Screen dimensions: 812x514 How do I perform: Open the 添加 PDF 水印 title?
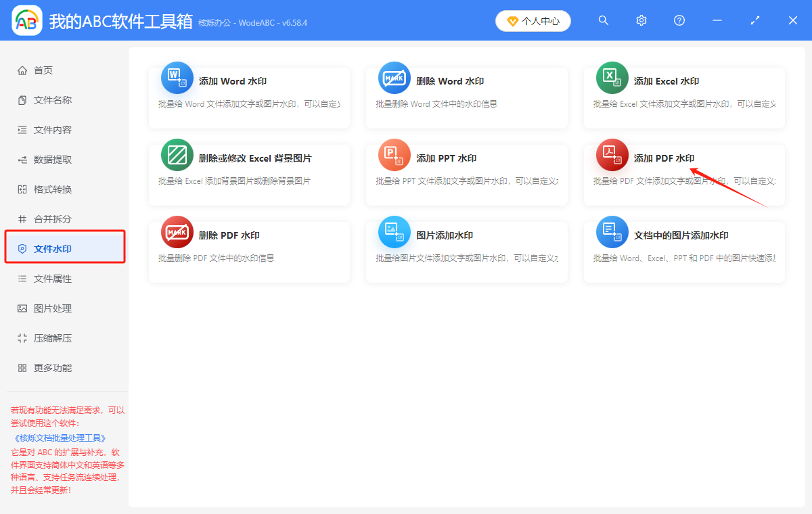[x=664, y=158]
